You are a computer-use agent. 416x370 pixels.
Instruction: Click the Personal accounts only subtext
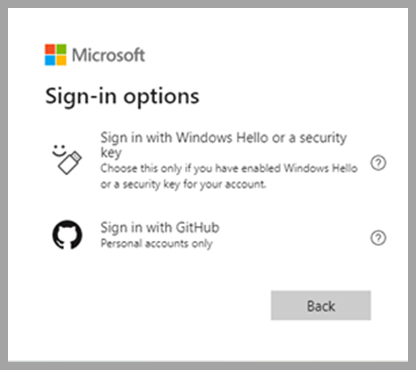(156, 244)
